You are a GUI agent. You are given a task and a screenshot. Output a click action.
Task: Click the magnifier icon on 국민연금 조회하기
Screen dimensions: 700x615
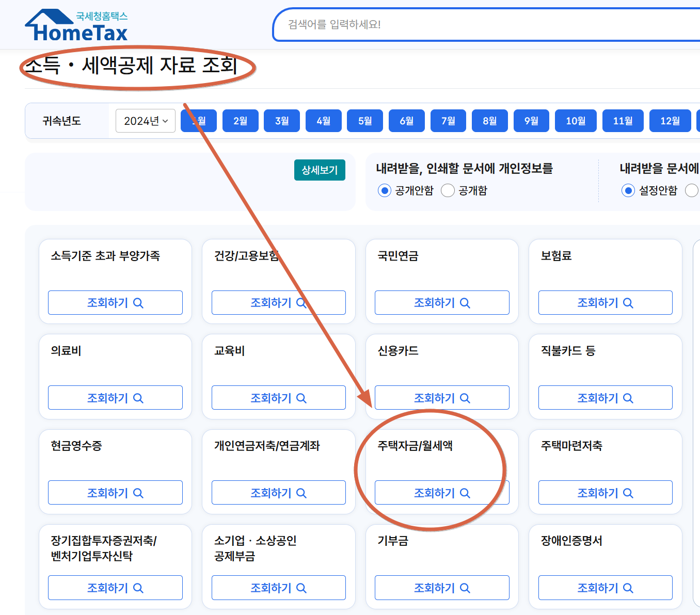click(x=466, y=303)
